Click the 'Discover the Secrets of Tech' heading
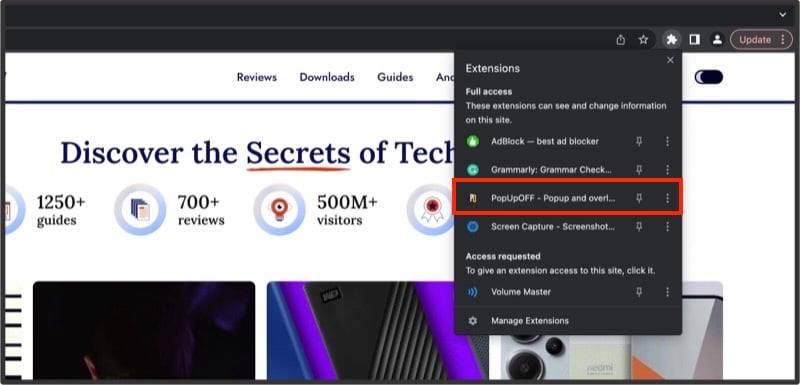This screenshot has width=800, height=385. (257, 153)
